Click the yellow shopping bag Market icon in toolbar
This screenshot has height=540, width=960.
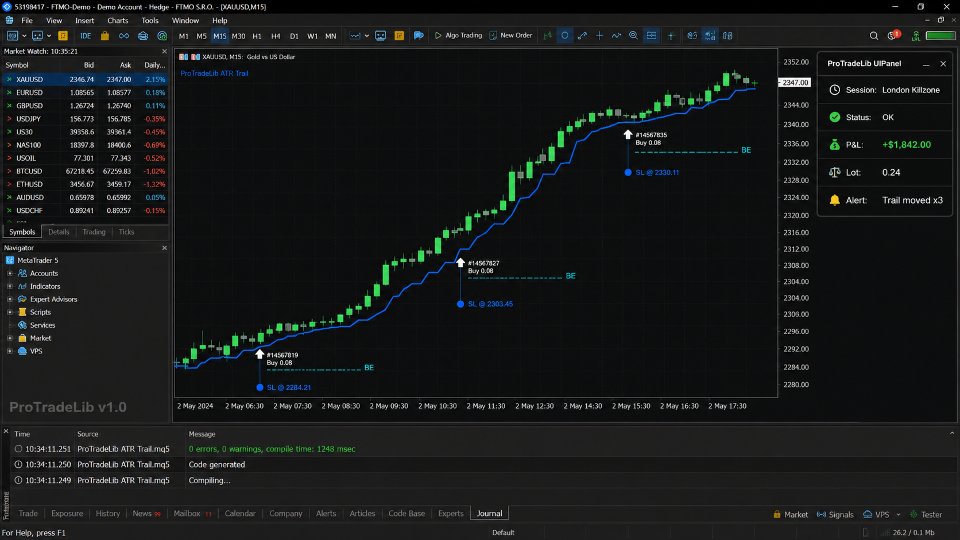[105, 36]
